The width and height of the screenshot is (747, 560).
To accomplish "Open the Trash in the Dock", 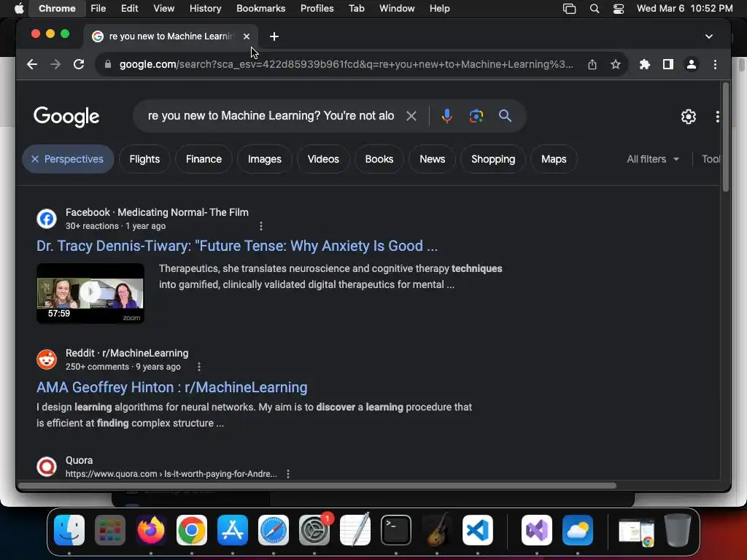I will tap(678, 530).
